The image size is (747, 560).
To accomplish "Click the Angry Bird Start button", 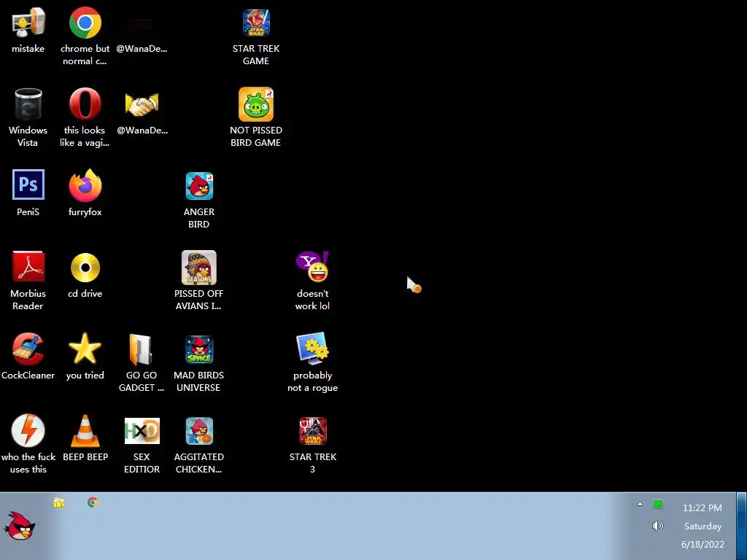I will point(20,526).
